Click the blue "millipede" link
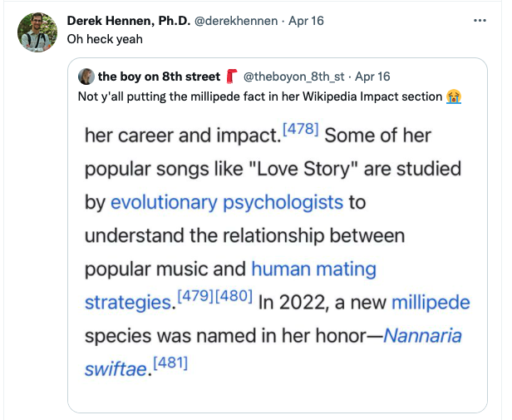The height and width of the screenshot is (420, 512). (x=431, y=303)
